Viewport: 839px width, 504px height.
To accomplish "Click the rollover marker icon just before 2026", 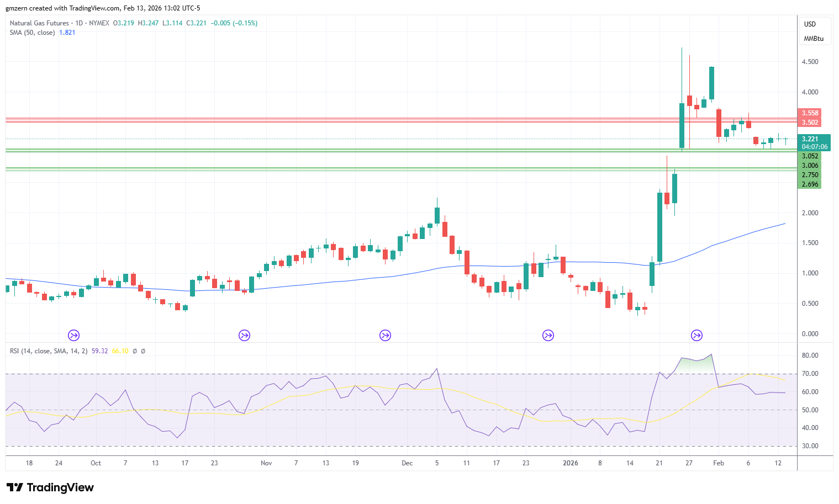I will coord(548,335).
